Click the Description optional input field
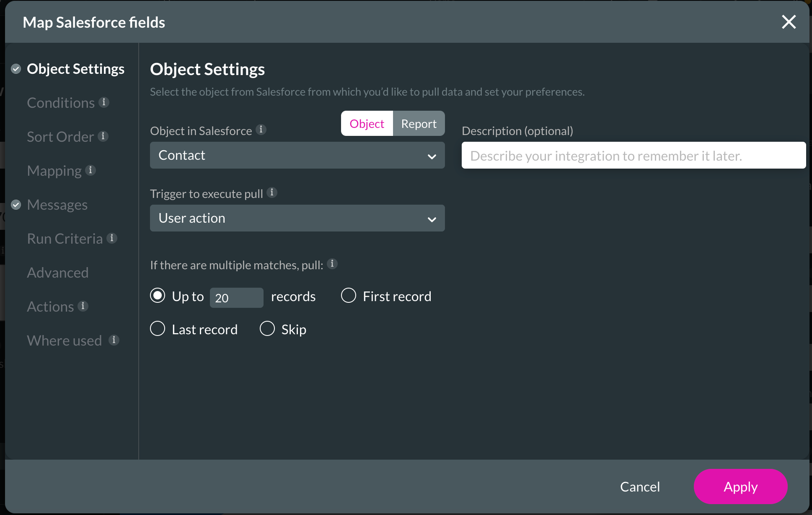This screenshot has height=515, width=812. pyautogui.click(x=634, y=155)
